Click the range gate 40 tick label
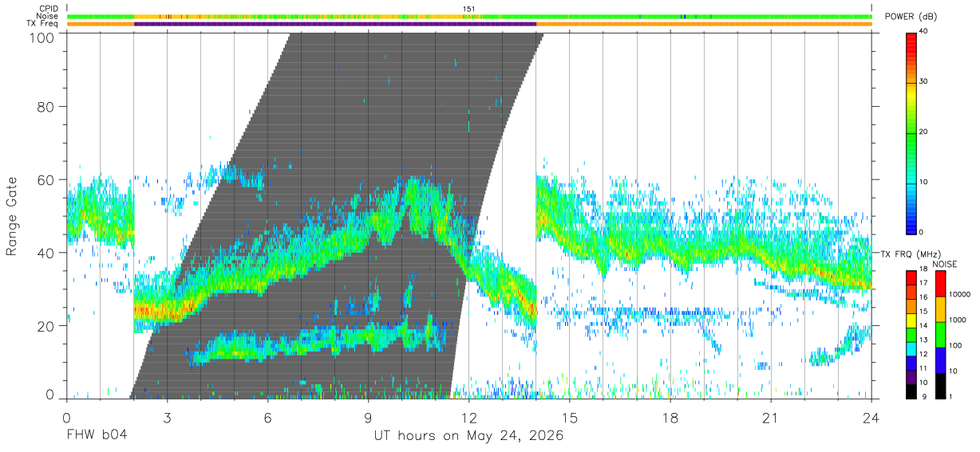Screen dimensions: 980x452 click(46, 253)
